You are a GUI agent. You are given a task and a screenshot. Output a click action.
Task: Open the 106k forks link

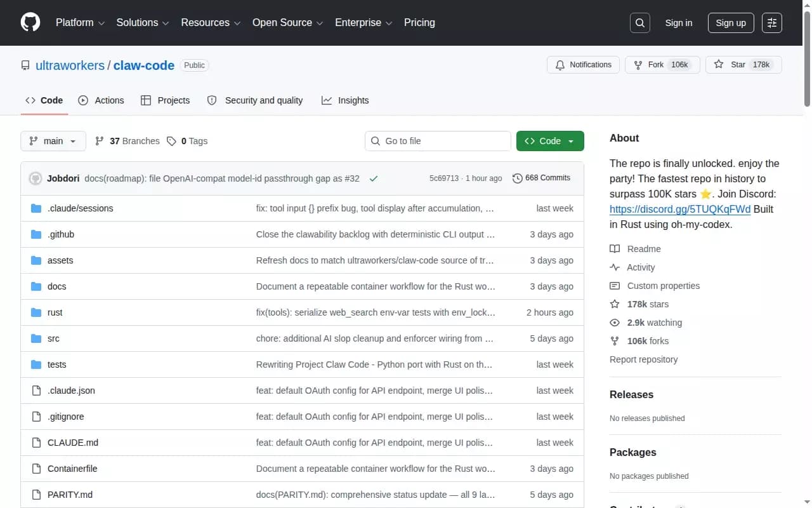click(x=648, y=341)
